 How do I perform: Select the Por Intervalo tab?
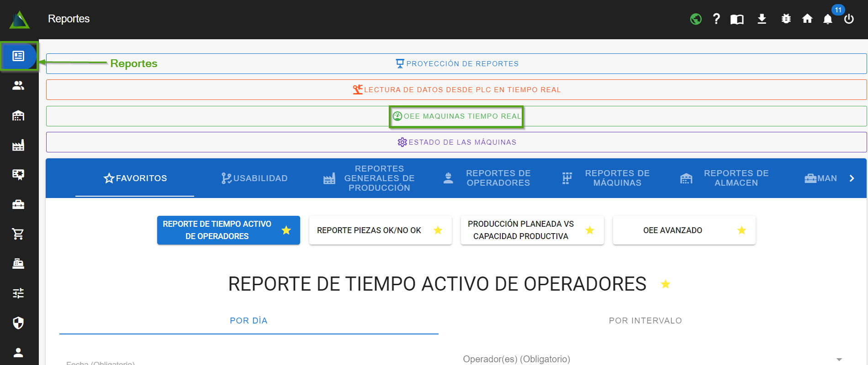coord(645,321)
